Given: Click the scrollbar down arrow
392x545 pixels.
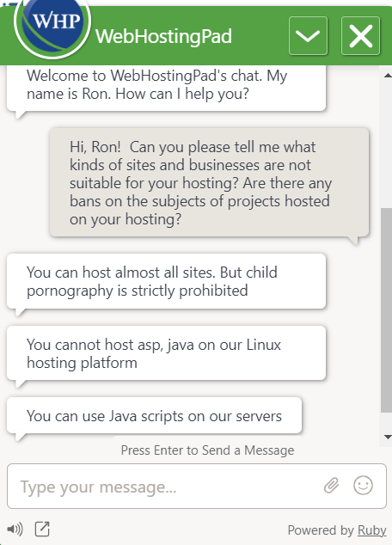Looking at the screenshot, I should coord(388,437).
